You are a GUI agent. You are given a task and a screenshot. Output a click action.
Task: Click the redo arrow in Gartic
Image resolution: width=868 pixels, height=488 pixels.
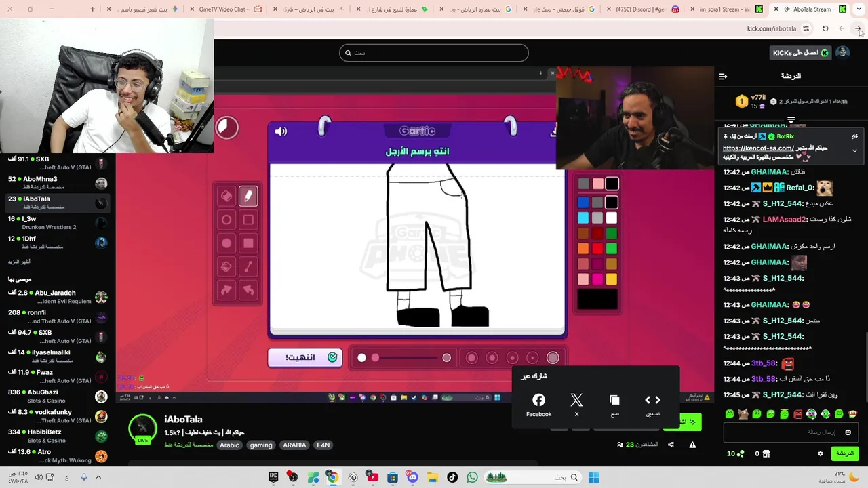pyautogui.click(x=226, y=290)
